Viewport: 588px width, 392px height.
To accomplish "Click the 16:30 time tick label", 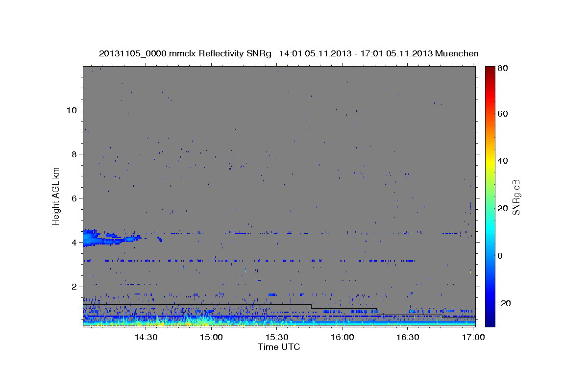I will click(x=408, y=338).
